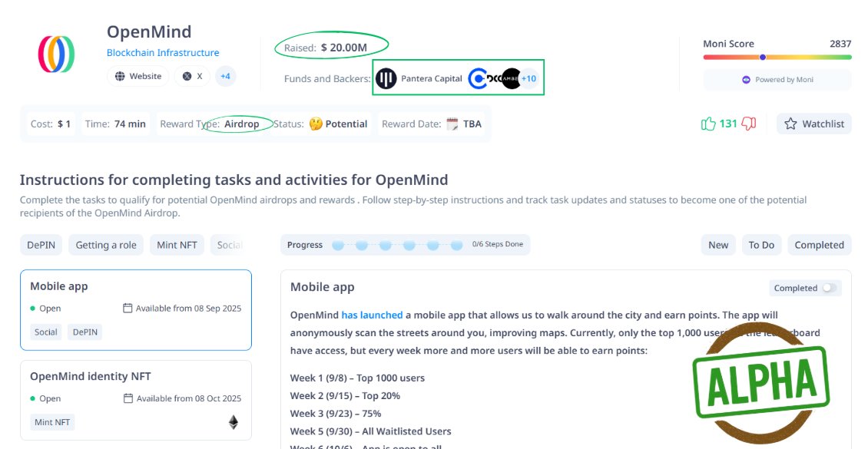Click the Ethereum icon on identity NFT card
The image size is (868, 449).
233,421
